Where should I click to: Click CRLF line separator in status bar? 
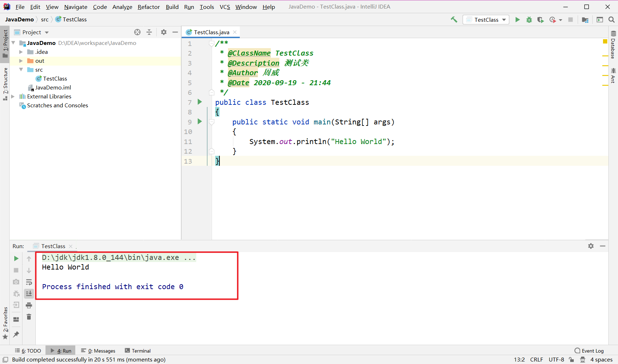(x=536, y=360)
